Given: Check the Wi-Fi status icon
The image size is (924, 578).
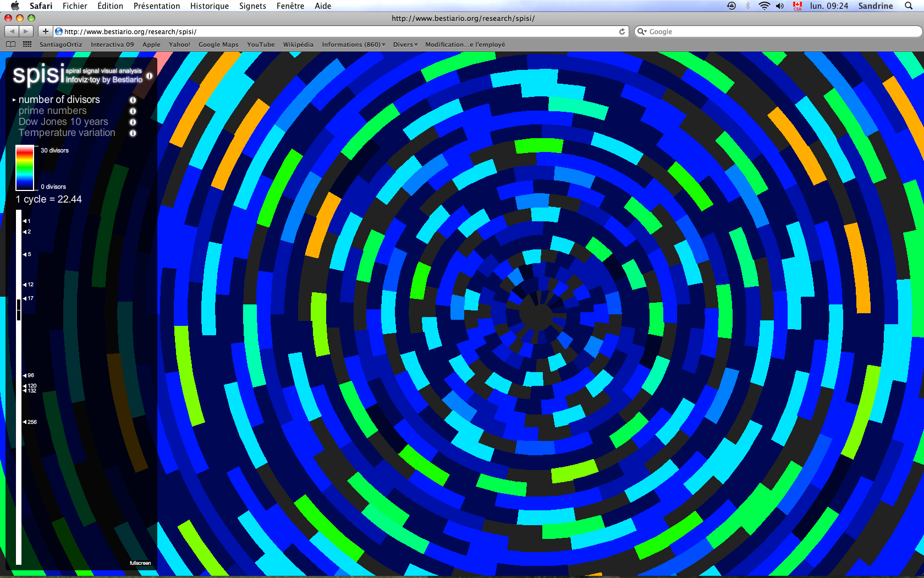Looking at the screenshot, I should click(764, 6).
